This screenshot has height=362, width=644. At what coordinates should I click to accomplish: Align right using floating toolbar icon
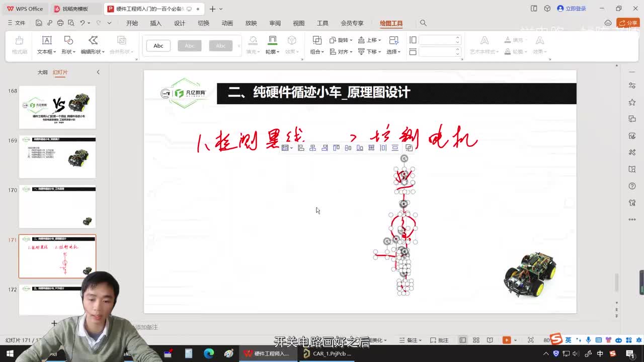pos(325,148)
